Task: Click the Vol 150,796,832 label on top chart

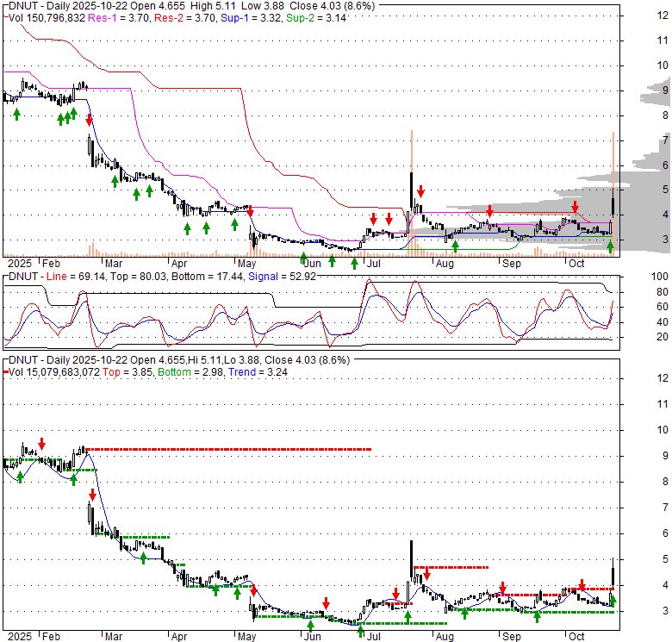Action: [43, 17]
